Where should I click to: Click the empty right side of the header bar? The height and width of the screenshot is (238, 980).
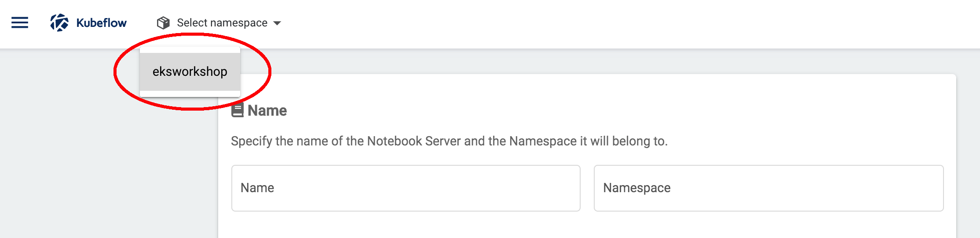click(660, 23)
